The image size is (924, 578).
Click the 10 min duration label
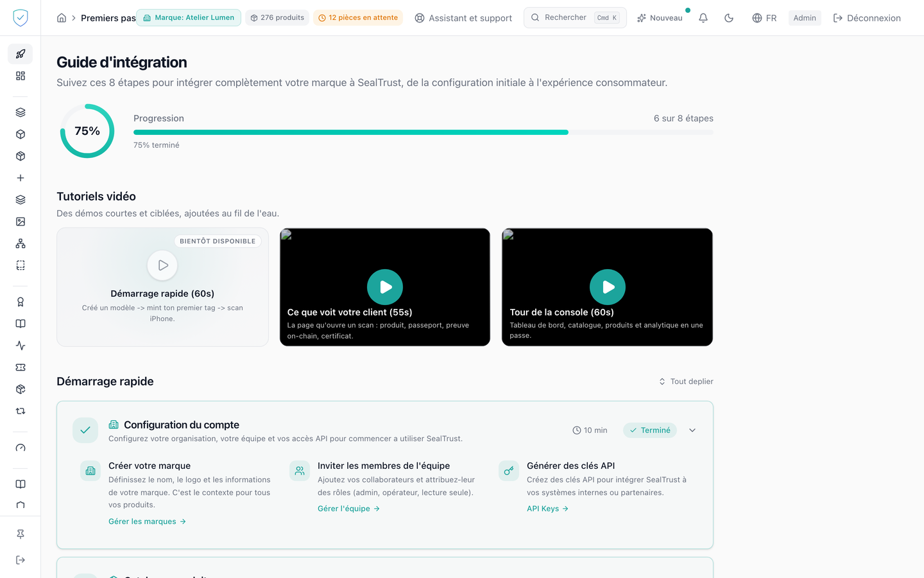(x=590, y=430)
